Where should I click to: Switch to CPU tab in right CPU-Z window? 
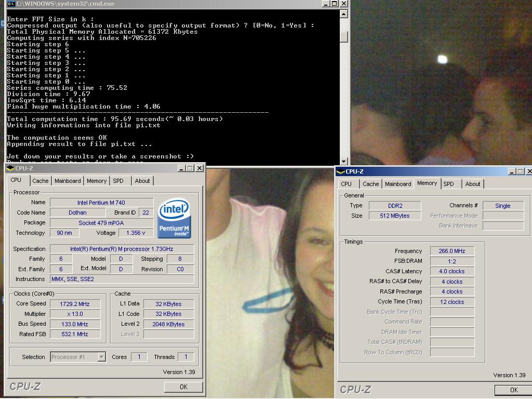coord(346,184)
